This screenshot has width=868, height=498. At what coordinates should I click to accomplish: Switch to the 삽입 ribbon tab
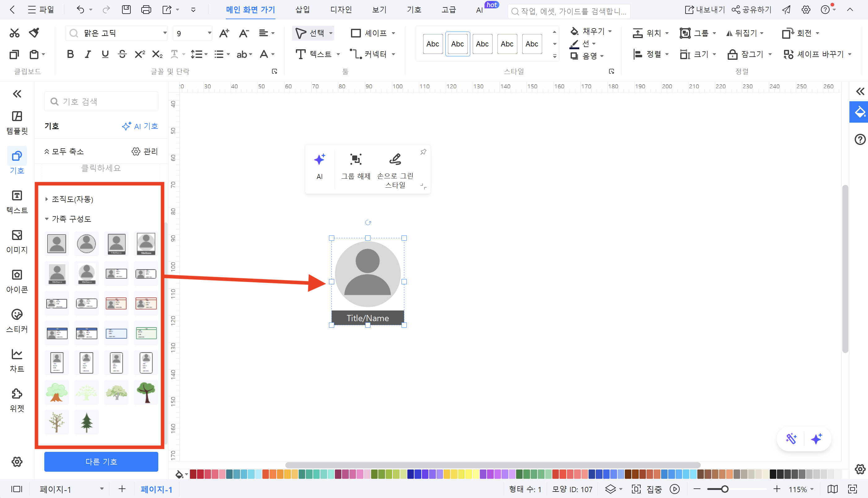302,10
